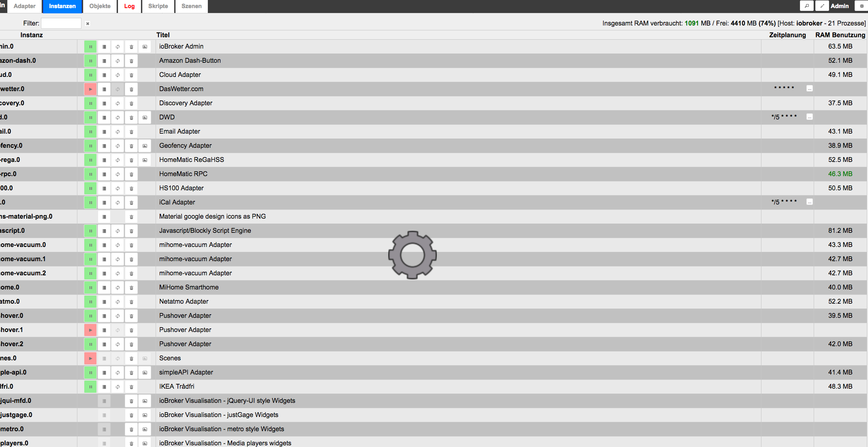This screenshot has width=868, height=447.
Task: Open the Log tab
Action: pos(129,6)
